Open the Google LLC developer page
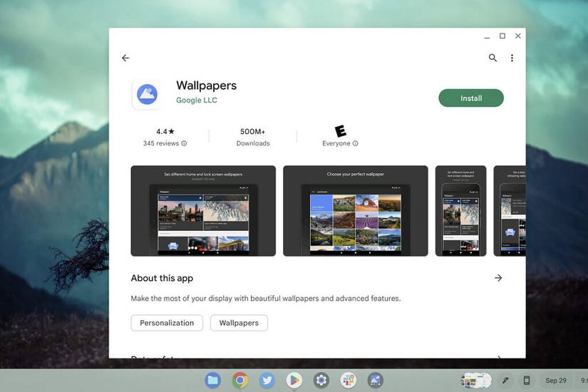This screenshot has width=588, height=392. (197, 100)
